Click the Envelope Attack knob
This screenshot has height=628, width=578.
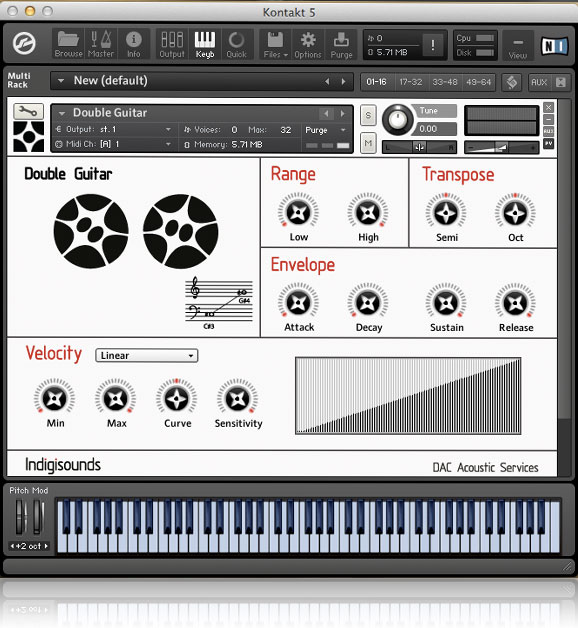[298, 303]
